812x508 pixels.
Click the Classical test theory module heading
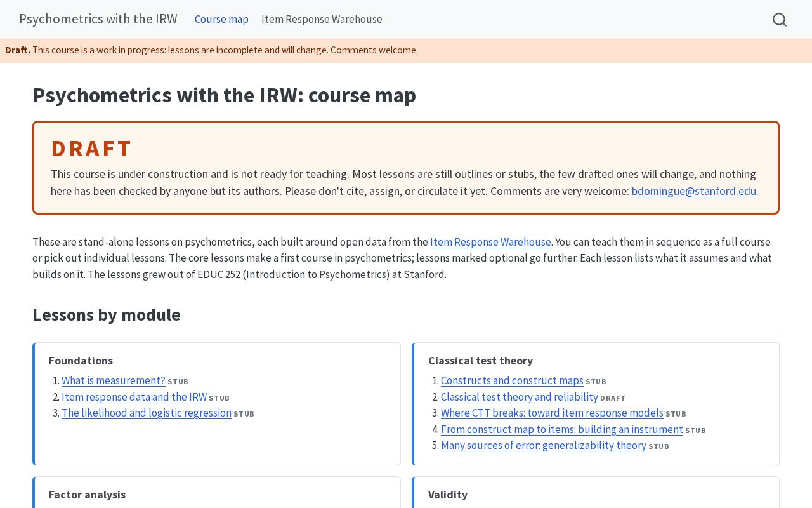coord(480,361)
